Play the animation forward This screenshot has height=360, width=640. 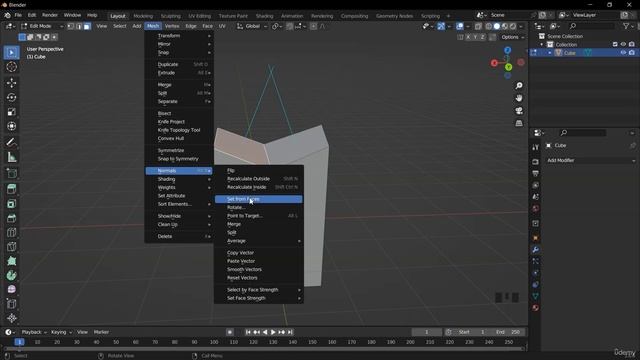pos(273,332)
